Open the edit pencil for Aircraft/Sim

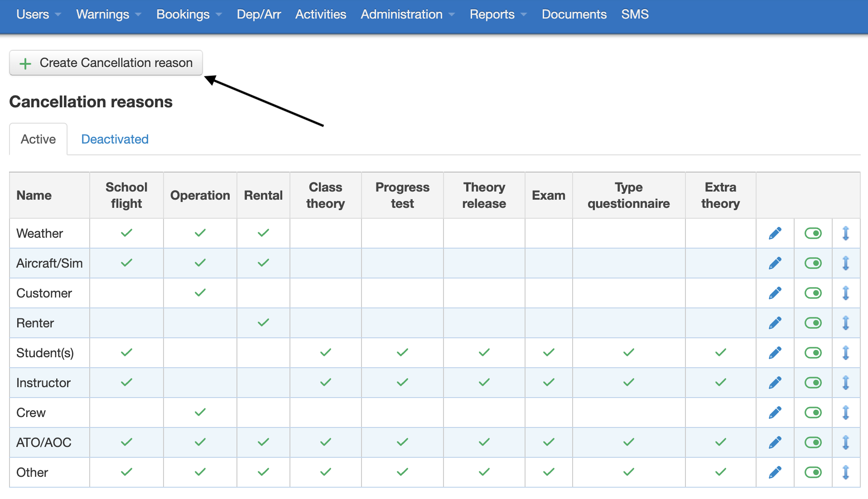click(x=775, y=263)
